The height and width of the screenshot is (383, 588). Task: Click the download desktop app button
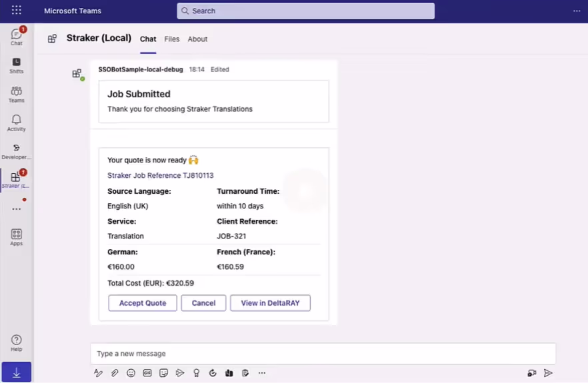(17, 372)
